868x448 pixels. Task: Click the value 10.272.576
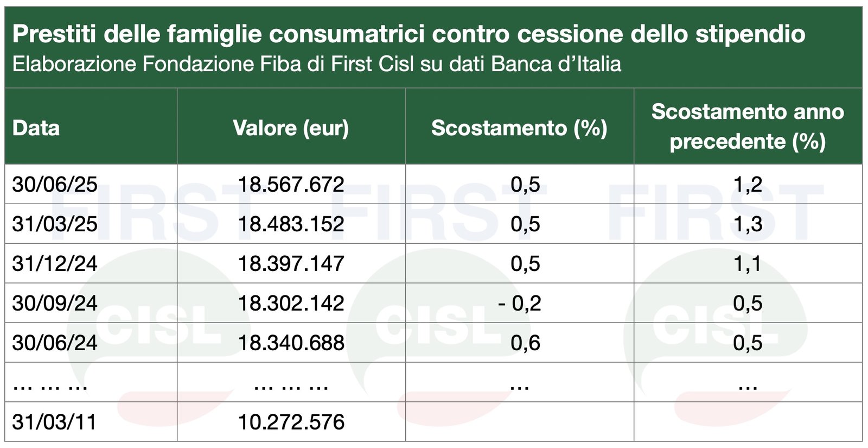pyautogui.click(x=291, y=422)
